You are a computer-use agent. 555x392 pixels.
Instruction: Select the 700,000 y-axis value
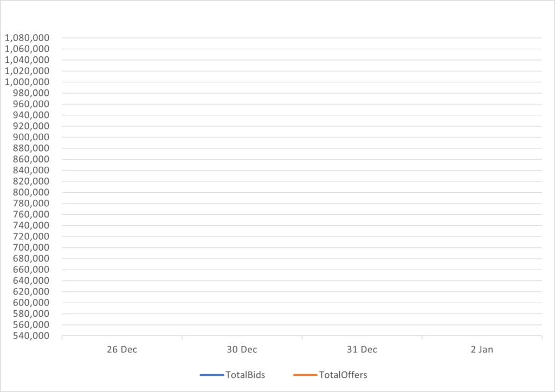point(30,247)
